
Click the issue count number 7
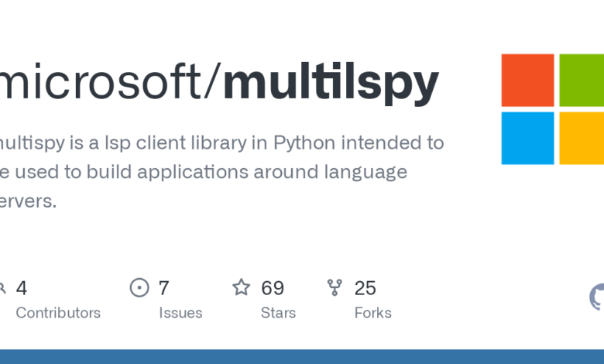tap(164, 288)
